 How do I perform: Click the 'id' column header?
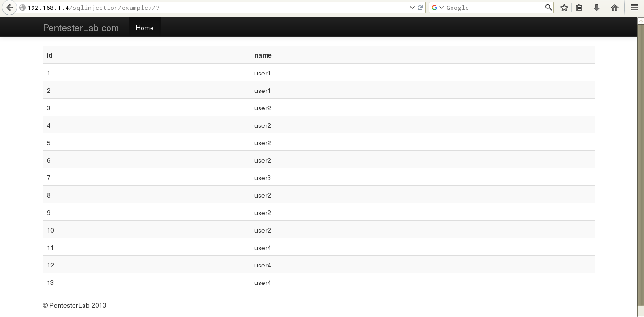[50, 55]
